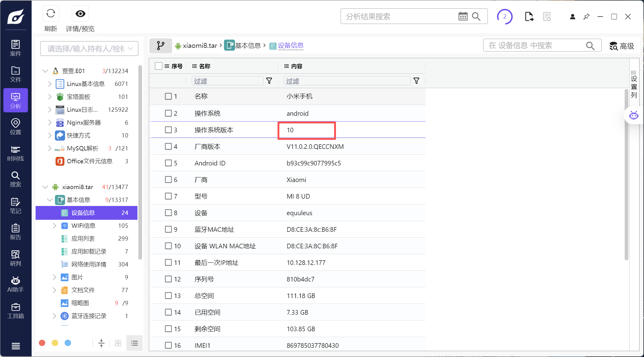The image size is (644, 357).
Task: Open the 搜索 sidebar section
Action: (16, 179)
